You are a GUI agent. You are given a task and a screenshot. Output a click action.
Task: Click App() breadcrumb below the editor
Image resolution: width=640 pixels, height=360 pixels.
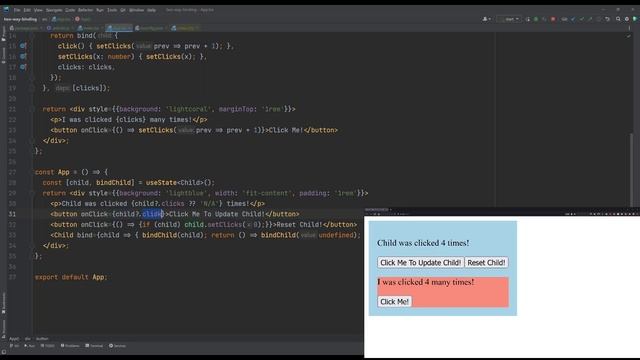coord(14,339)
